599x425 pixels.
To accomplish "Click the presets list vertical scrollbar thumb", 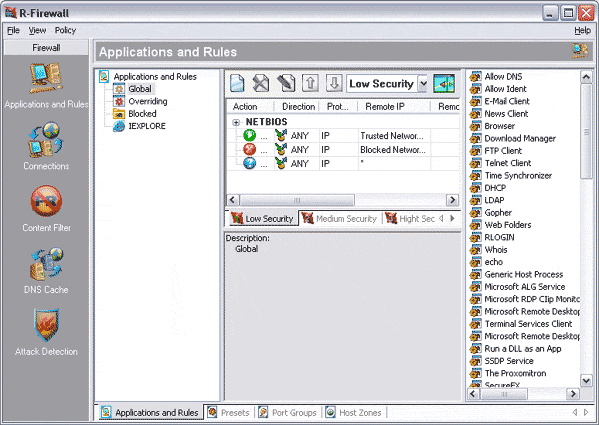I will click(586, 131).
